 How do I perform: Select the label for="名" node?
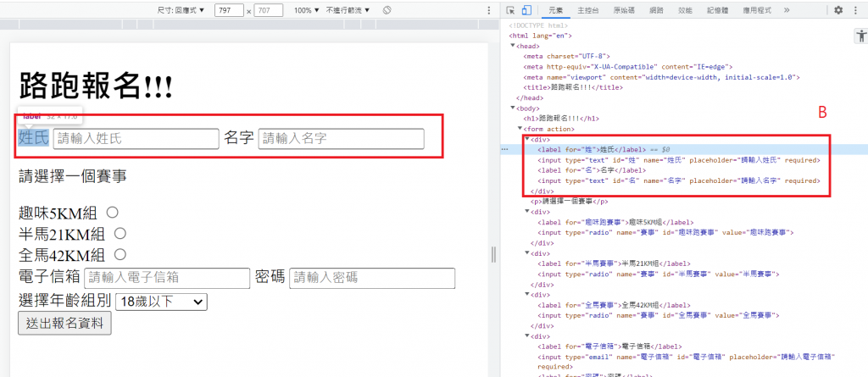point(591,170)
